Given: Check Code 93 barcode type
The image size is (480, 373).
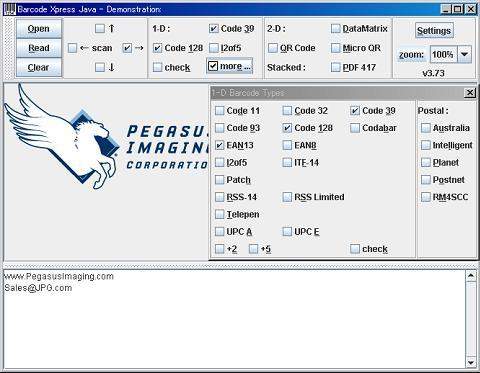Looking at the screenshot, I should coord(219,128).
